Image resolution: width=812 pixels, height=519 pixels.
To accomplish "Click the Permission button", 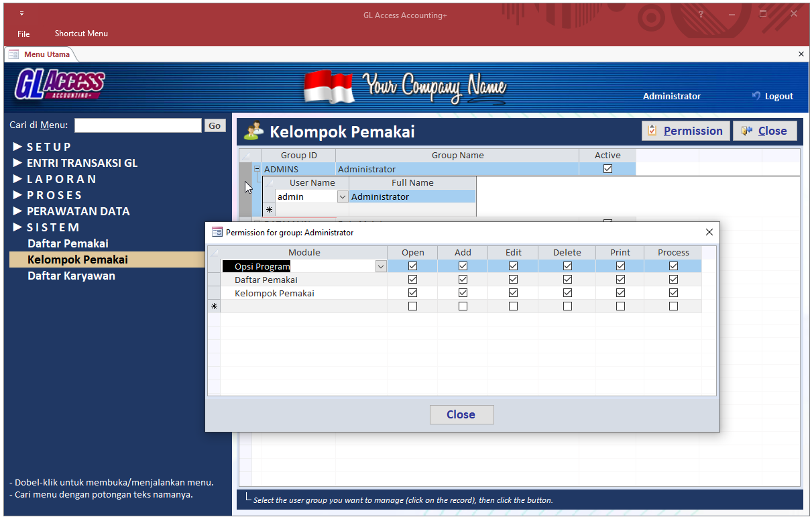I will [x=685, y=131].
